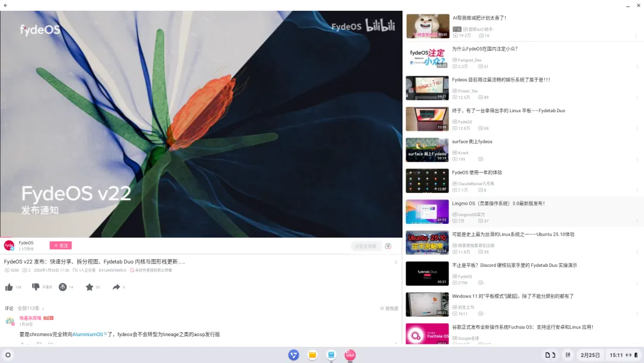Open the AluminiumOS search link in comment
Viewport: 644px width, 363px height.
tap(89, 334)
